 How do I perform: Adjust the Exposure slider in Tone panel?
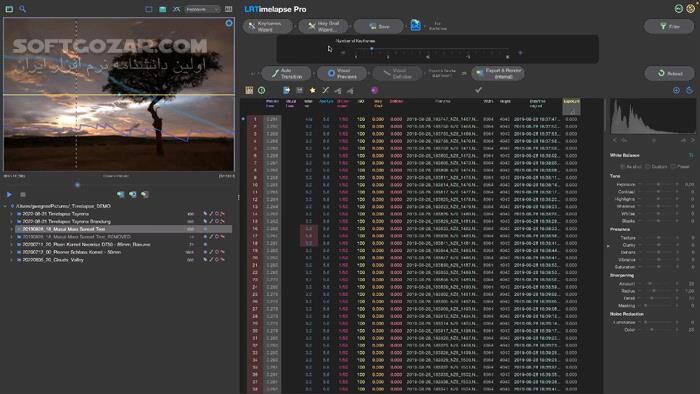point(658,184)
